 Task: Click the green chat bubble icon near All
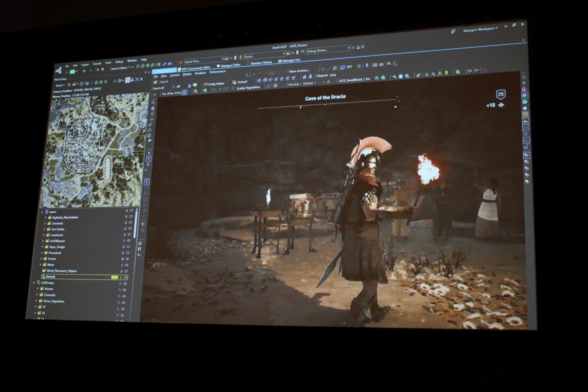[195, 85]
